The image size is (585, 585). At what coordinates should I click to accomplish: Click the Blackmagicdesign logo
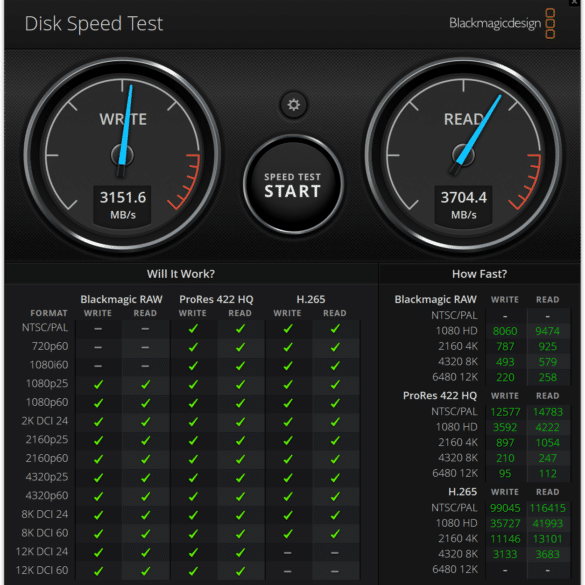[x=502, y=24]
